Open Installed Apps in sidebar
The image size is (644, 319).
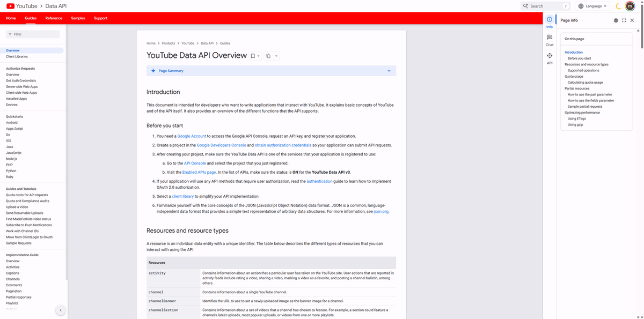coord(16,99)
